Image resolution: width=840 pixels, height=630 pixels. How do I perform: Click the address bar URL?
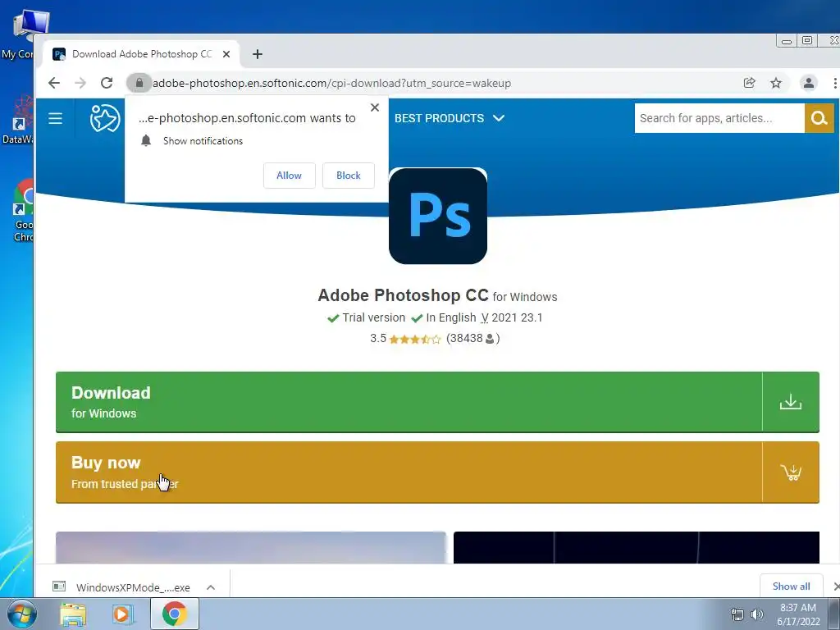pos(331,83)
